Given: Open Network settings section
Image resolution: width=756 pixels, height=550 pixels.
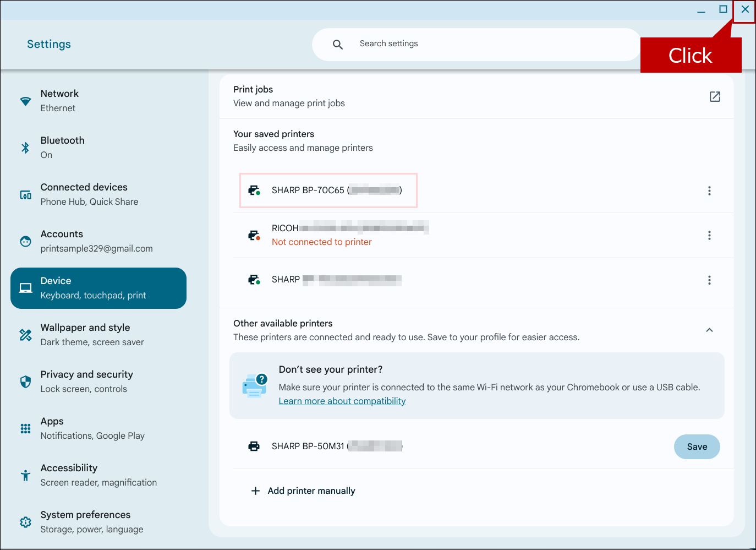Looking at the screenshot, I should pyautogui.click(x=98, y=101).
